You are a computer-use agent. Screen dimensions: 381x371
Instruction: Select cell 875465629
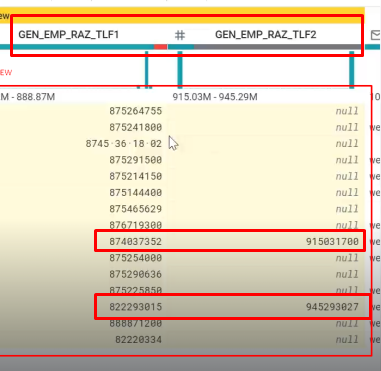coord(136,209)
